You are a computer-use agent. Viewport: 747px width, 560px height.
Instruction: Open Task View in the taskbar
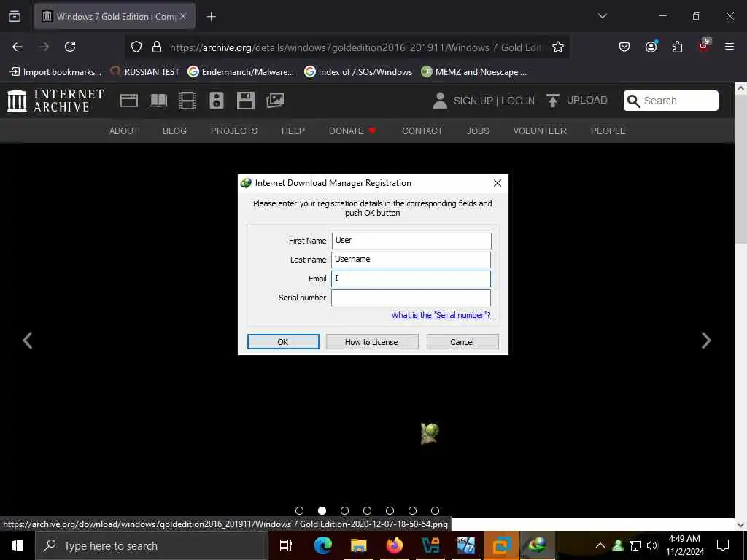[286, 545]
